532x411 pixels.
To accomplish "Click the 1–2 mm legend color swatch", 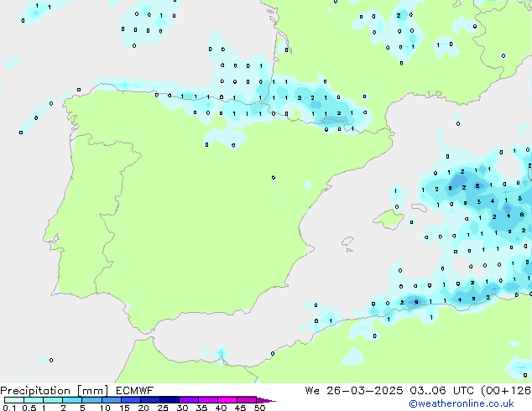I will [53, 400].
